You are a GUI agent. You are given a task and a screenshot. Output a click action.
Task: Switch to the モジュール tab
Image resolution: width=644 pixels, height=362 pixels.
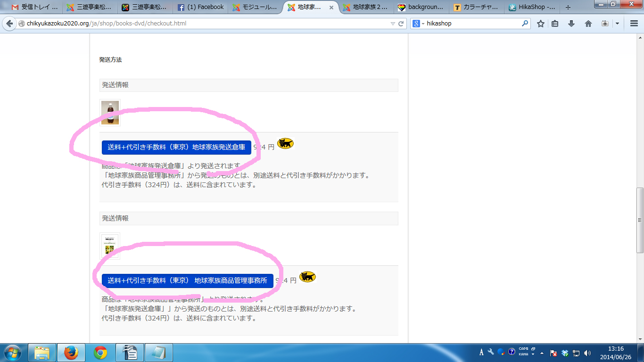tap(256, 7)
